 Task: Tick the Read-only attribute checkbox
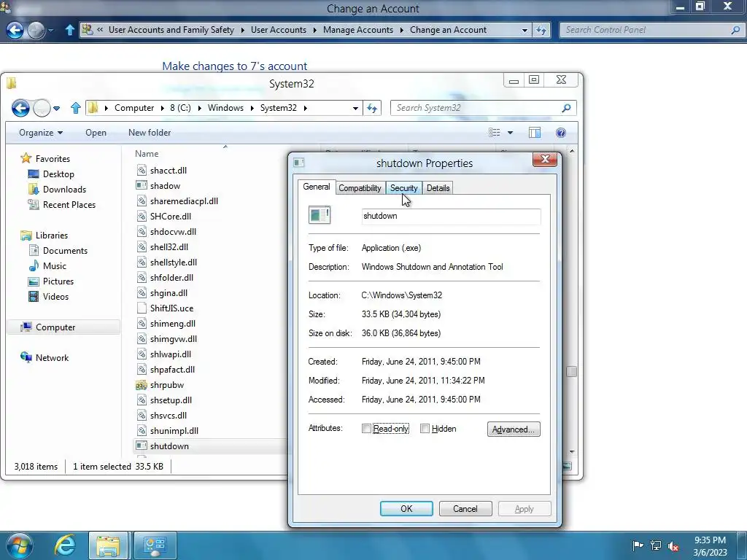(x=366, y=429)
